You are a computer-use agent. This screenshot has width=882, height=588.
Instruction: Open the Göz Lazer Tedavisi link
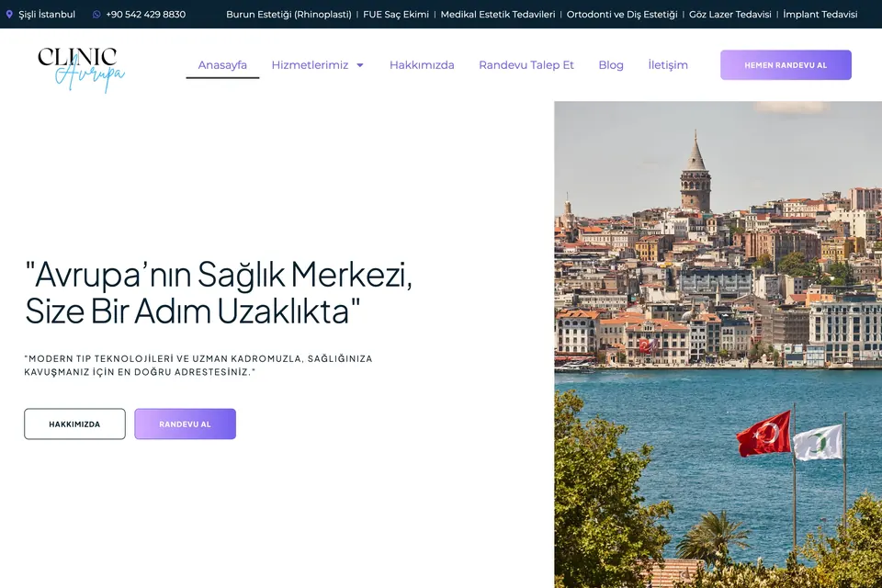730,15
